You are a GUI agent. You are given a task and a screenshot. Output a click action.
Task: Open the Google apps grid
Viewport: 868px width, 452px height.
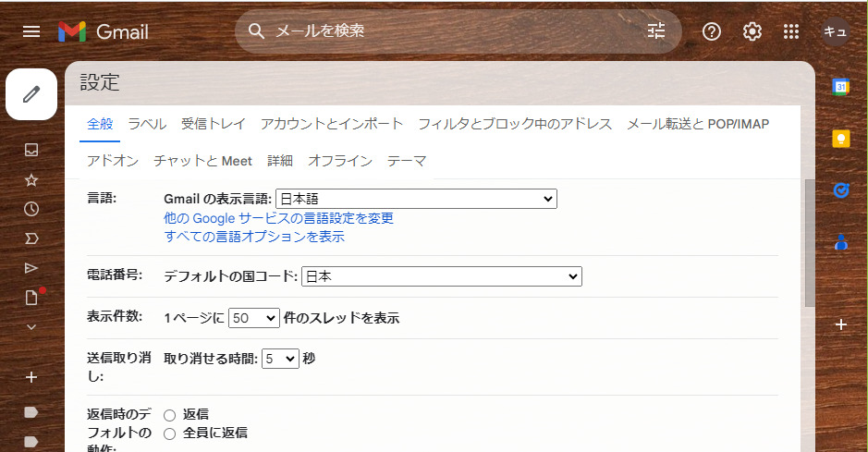pos(791,31)
